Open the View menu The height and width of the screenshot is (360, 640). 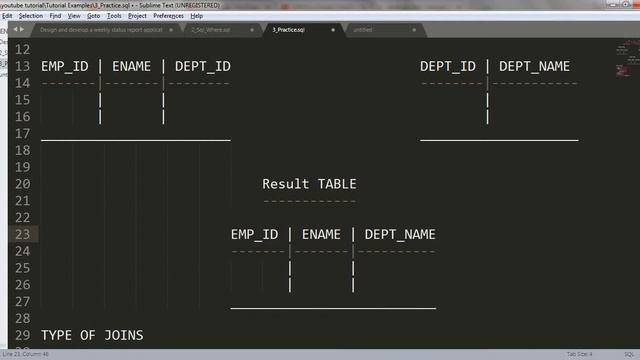74,16
